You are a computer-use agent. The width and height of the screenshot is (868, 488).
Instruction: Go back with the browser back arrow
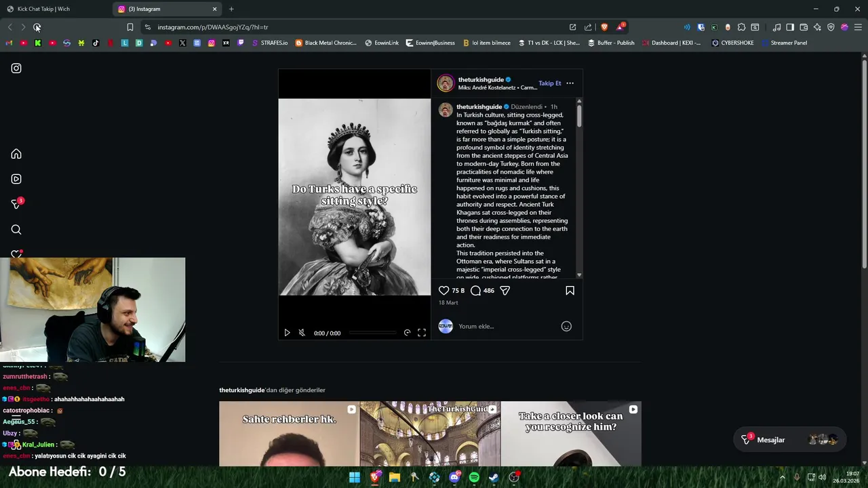click(x=9, y=27)
